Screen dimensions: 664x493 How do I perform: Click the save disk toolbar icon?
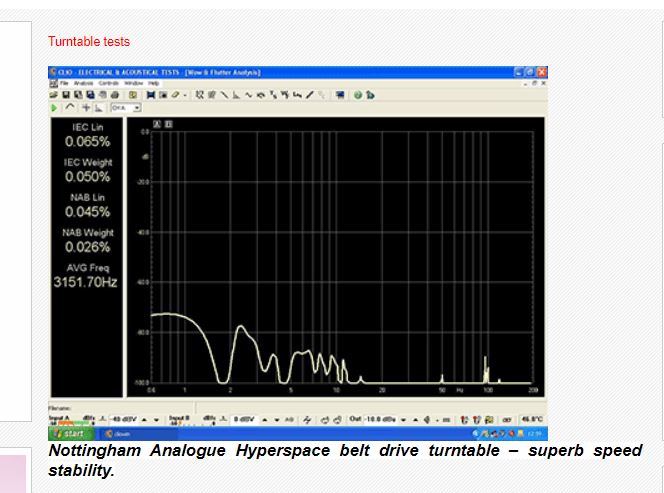point(67,95)
